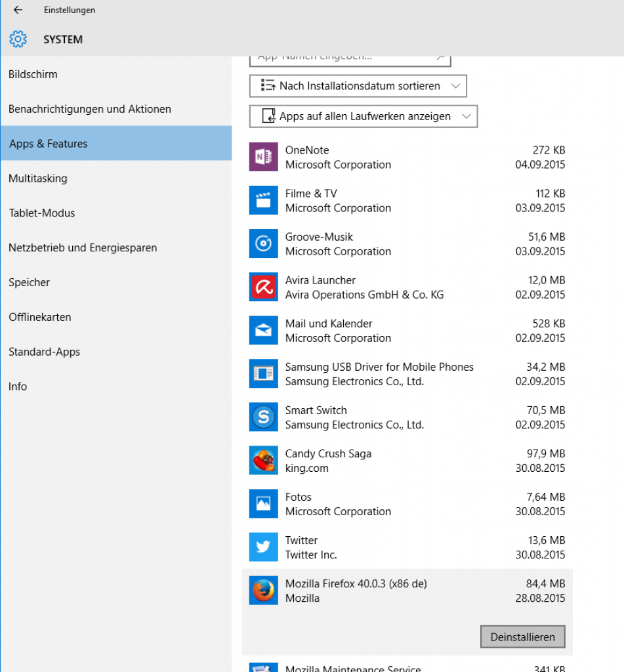Click the Candy Crush Saga app icon
Image resolution: width=624 pixels, height=672 pixels.
[x=264, y=460]
